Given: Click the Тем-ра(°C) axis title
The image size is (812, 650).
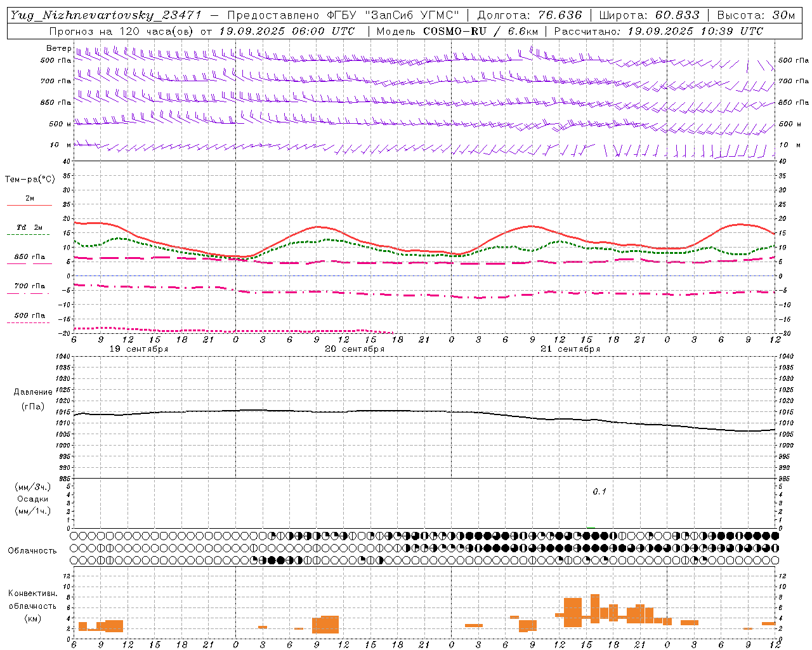Looking at the screenshot, I should pyautogui.click(x=30, y=180).
